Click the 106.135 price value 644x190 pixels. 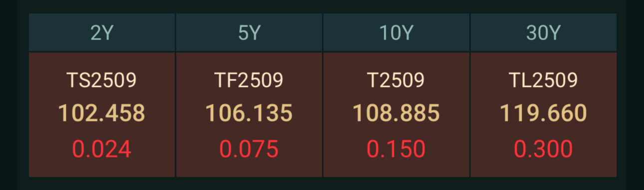[249, 113]
